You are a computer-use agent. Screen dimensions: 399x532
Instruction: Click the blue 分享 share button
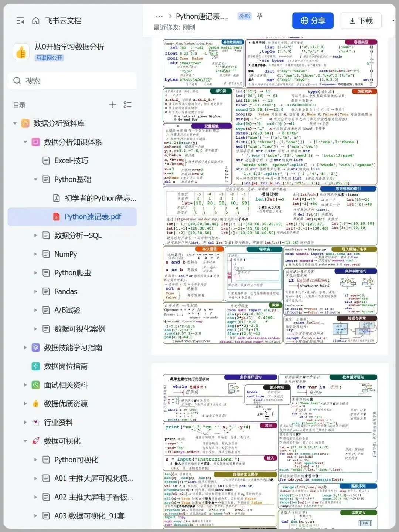click(x=313, y=21)
